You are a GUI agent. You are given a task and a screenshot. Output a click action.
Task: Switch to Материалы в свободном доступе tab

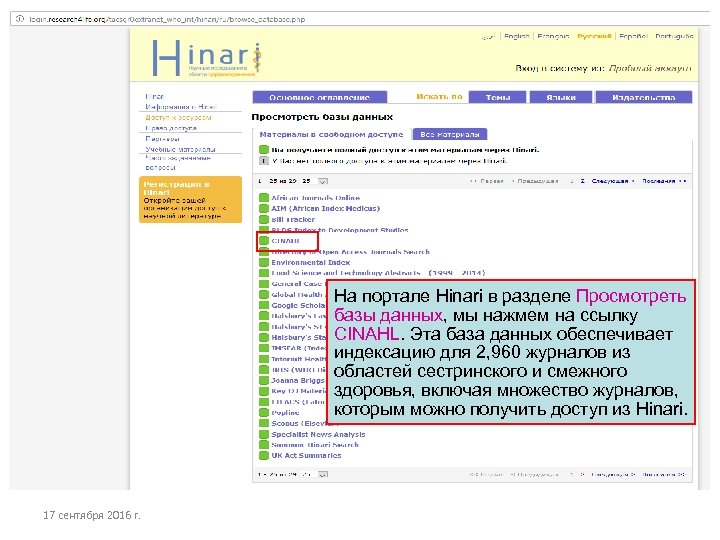click(331, 135)
